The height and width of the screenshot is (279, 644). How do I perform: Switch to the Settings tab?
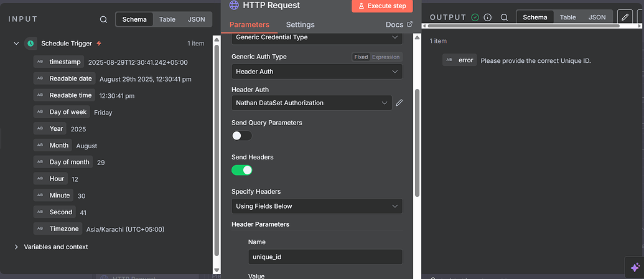(x=300, y=25)
